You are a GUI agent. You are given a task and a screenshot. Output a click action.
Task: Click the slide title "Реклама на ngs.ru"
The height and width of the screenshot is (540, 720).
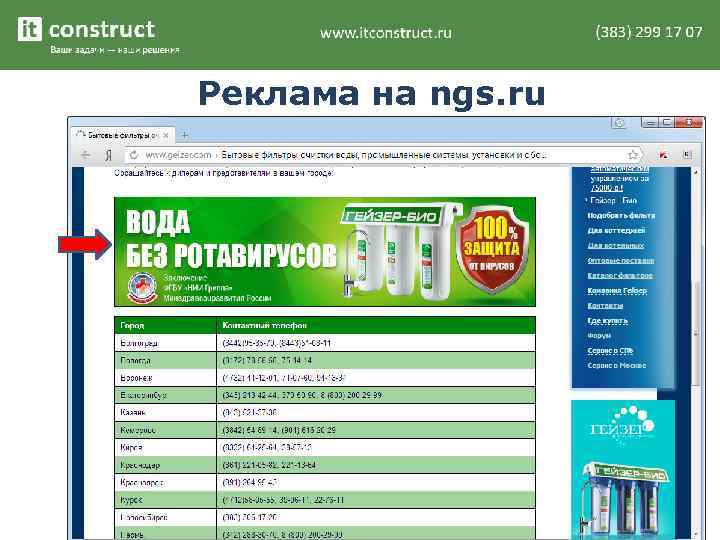(x=372, y=95)
